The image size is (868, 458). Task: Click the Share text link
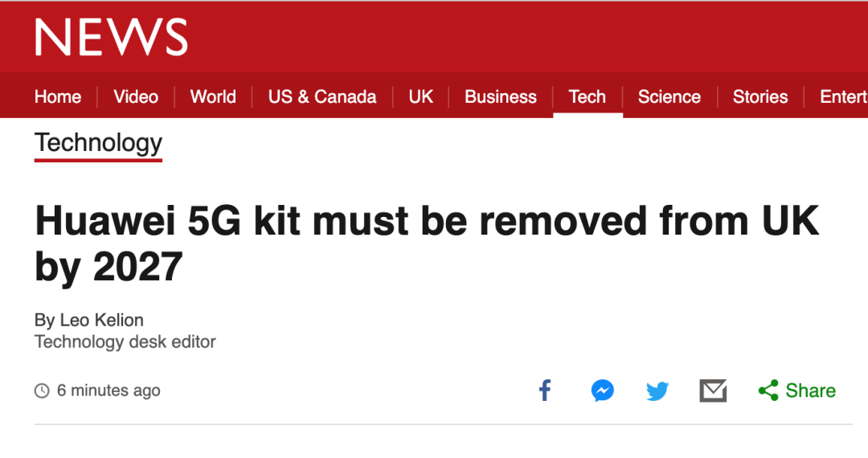pos(810,391)
